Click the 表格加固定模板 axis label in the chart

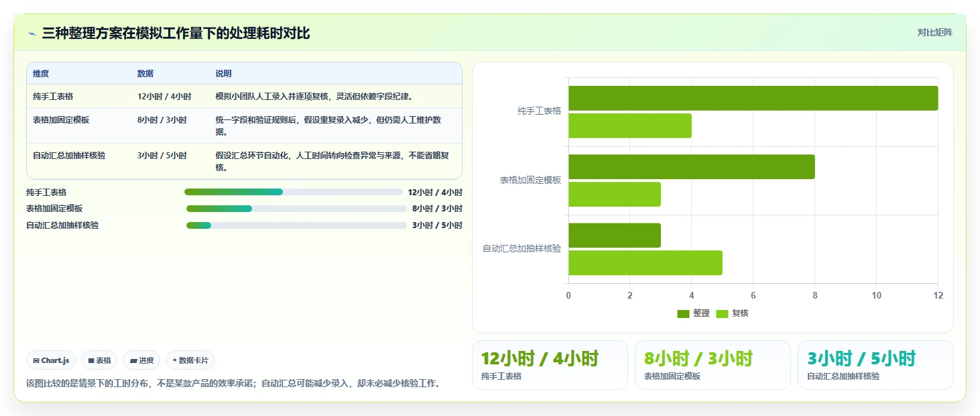tap(530, 180)
